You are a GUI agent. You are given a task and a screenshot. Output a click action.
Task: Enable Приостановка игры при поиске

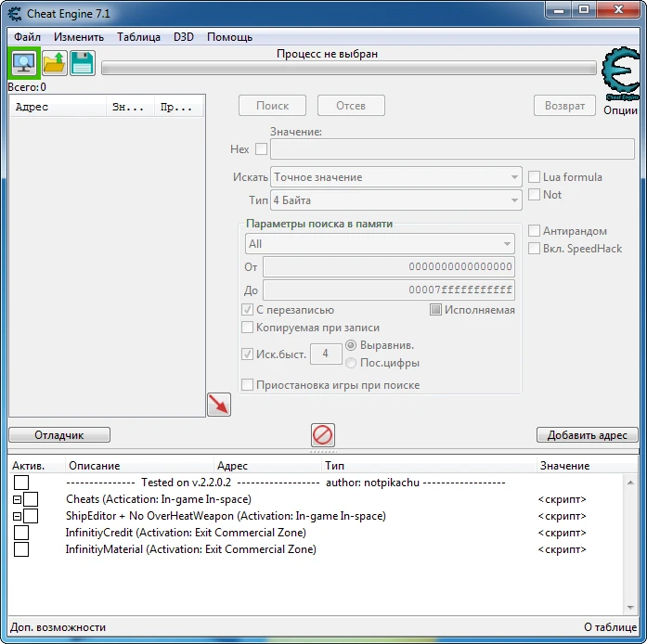247,385
